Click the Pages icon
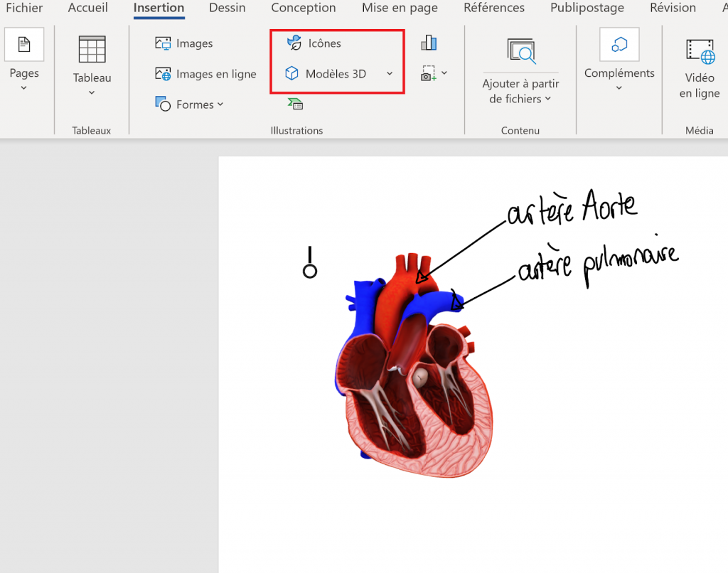Image resolution: width=728 pixels, height=573 pixels. (x=24, y=45)
